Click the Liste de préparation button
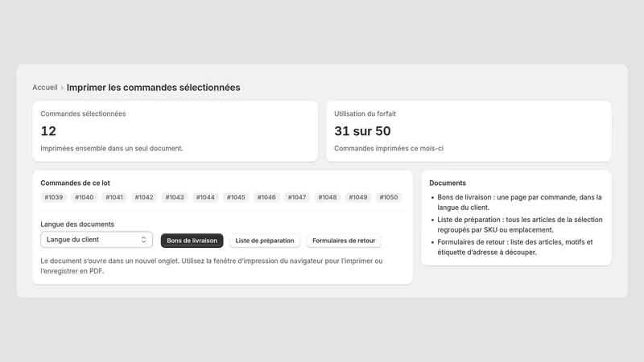Image resolution: width=644 pixels, height=362 pixels. click(265, 241)
